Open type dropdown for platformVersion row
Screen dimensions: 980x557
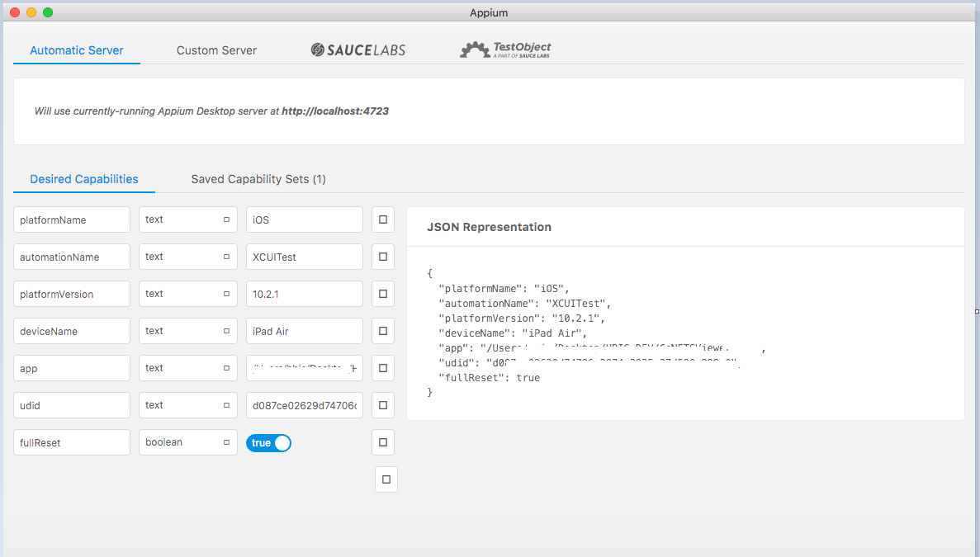(188, 294)
